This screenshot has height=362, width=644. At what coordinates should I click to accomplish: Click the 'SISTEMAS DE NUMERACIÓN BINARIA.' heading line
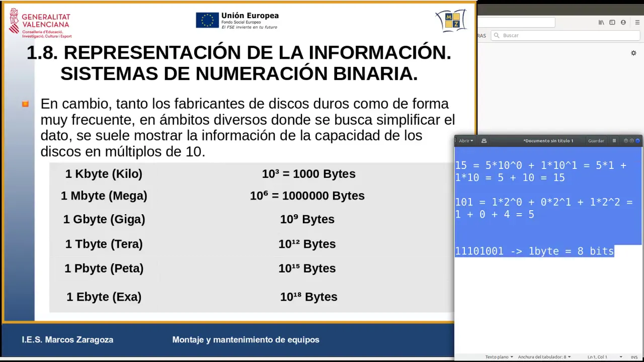(x=239, y=73)
